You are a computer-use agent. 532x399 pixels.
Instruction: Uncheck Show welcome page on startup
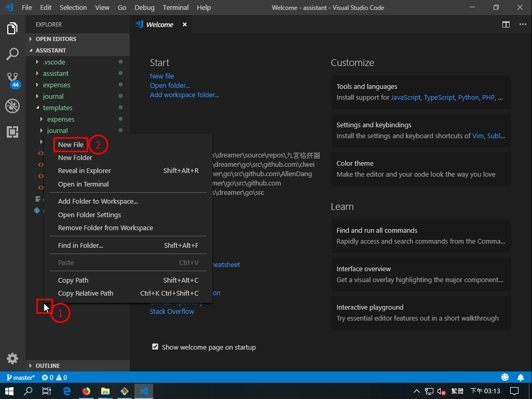point(155,347)
